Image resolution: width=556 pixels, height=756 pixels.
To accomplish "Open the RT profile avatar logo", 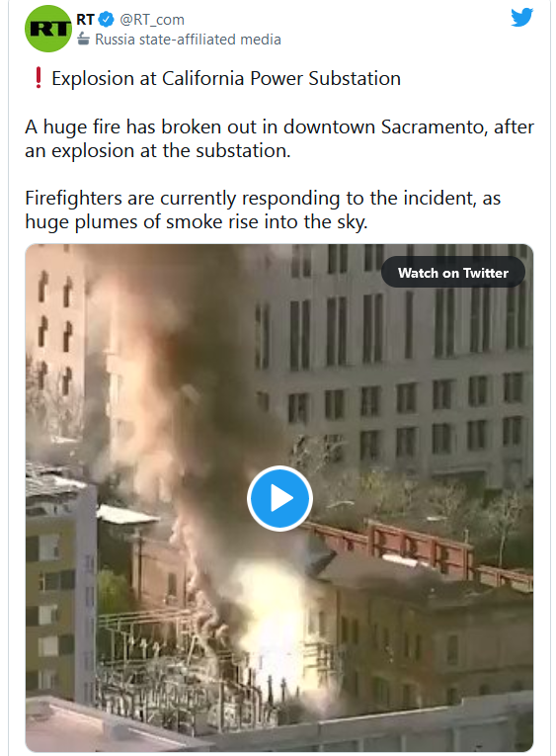I will [x=48, y=29].
